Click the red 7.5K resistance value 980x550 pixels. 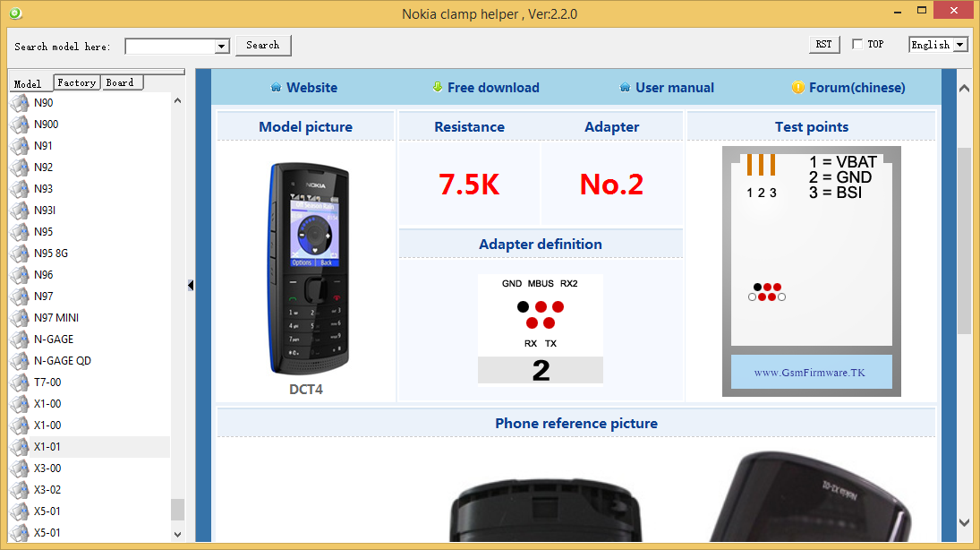(x=469, y=184)
